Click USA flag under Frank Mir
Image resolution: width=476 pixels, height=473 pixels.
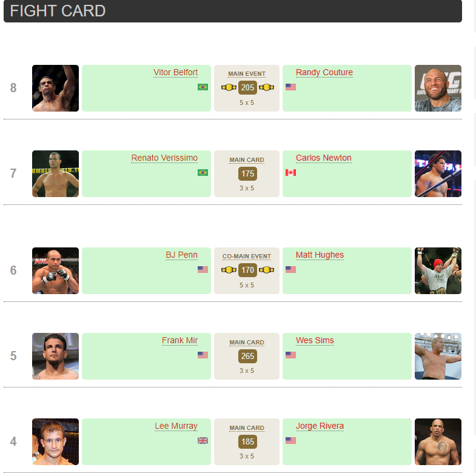coord(203,355)
